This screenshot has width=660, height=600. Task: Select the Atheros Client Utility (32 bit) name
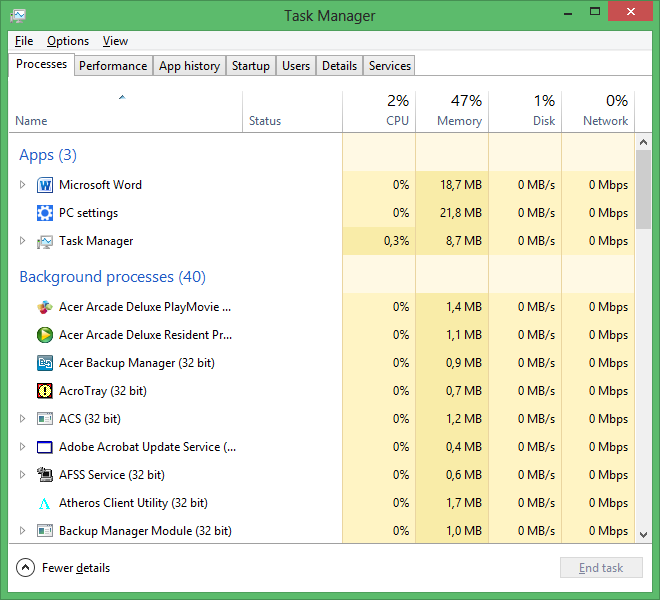tap(133, 503)
